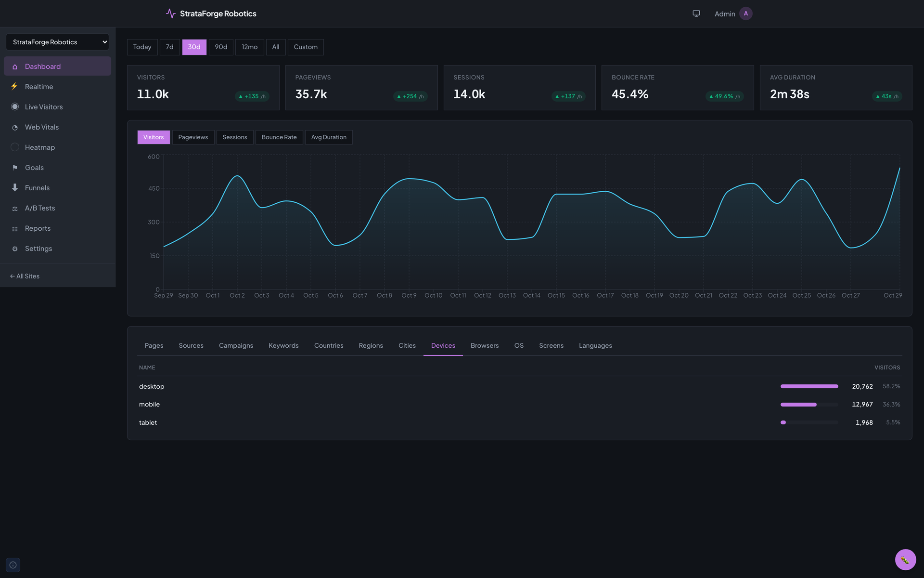Select the 90d date range
Viewport: 924px width, 578px height.
(221, 47)
